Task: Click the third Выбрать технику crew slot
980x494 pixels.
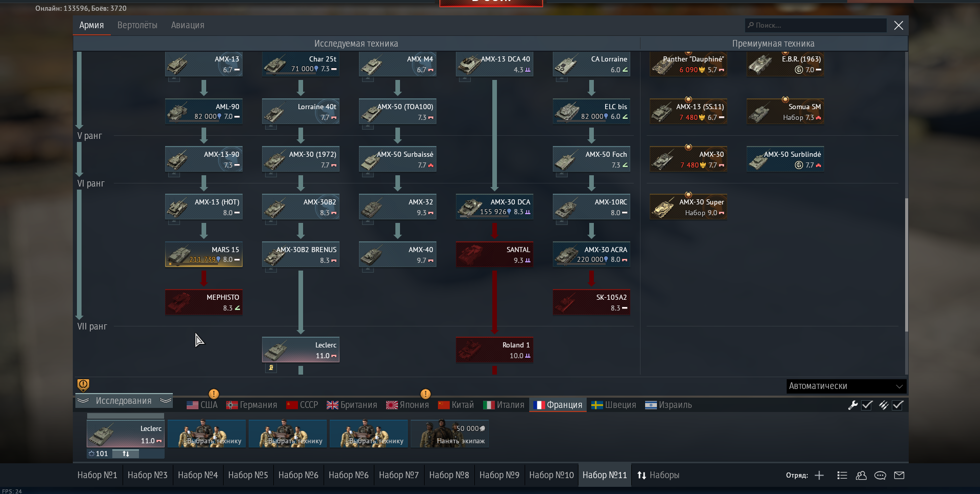Action: 369,434
